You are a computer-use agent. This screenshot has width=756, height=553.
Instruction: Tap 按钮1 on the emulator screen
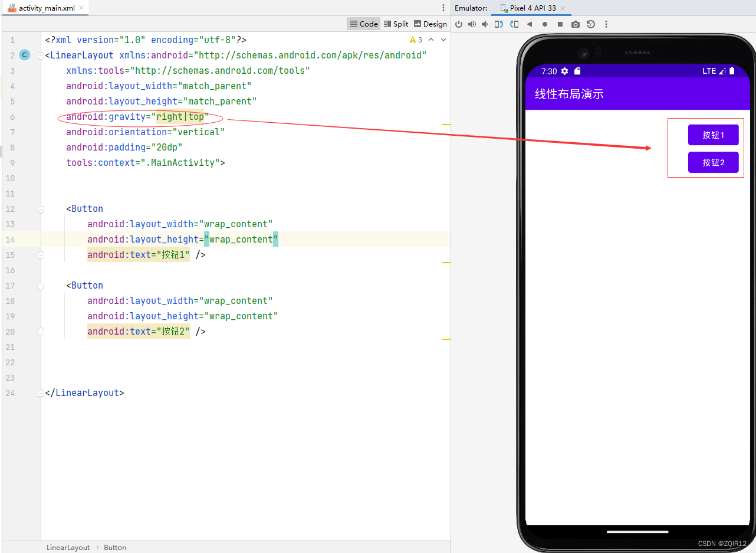(x=714, y=135)
